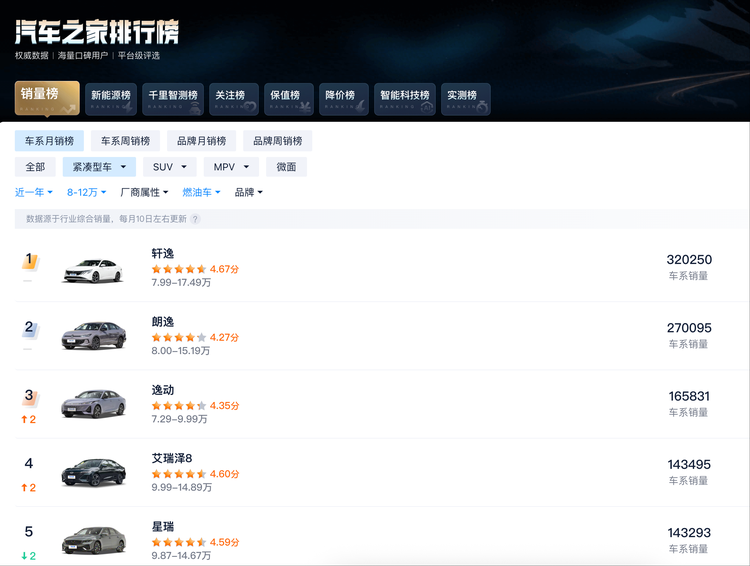750x566 pixels.
Task: Select the 全部 vehicle type filter
Action: coord(35,167)
